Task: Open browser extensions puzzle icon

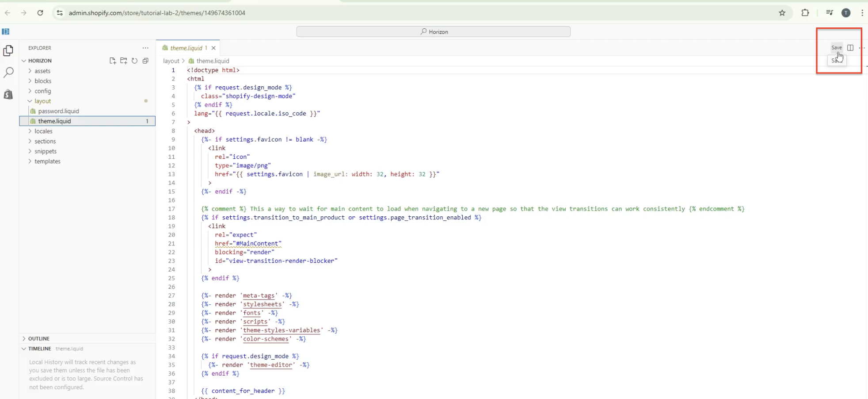Action: 805,13
